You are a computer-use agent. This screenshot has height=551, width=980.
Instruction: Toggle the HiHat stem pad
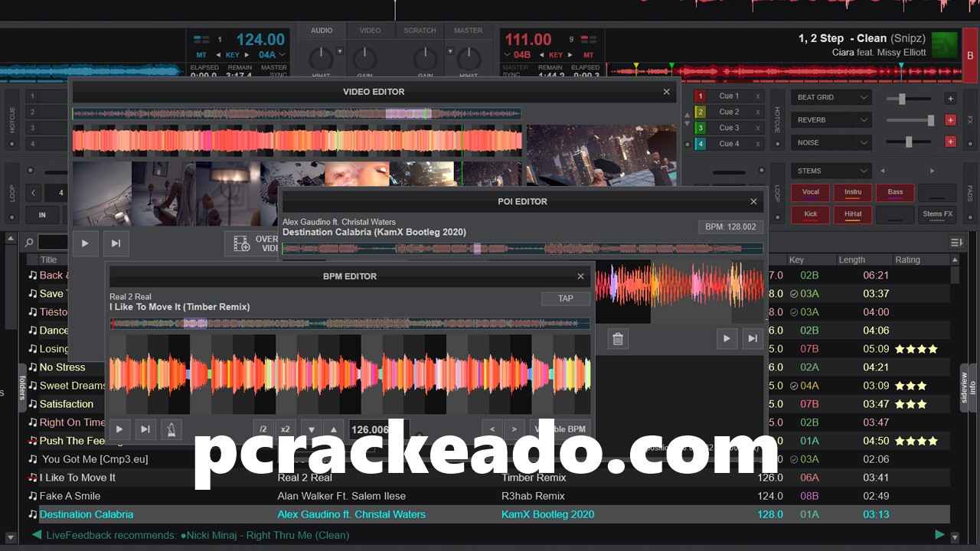pos(853,214)
